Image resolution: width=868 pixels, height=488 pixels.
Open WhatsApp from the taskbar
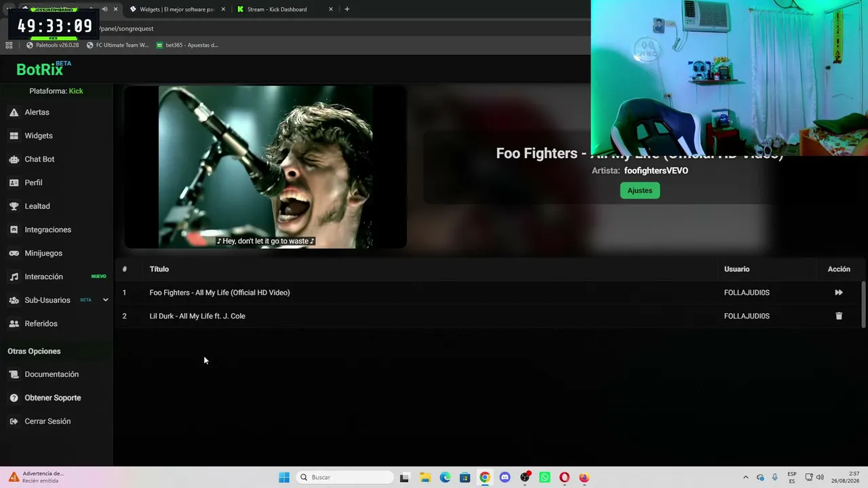pyautogui.click(x=545, y=478)
